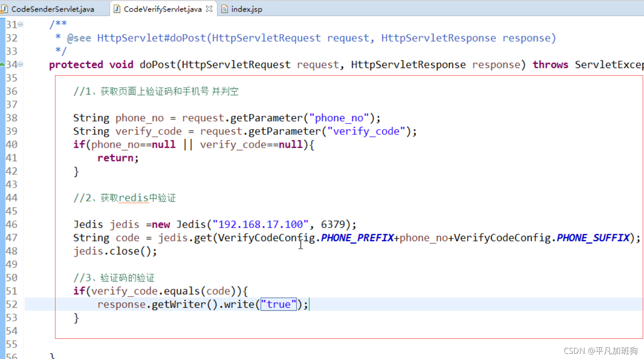Click the line number 46 in the gutter
Viewport: 644px width, 359px height.
(x=12, y=224)
